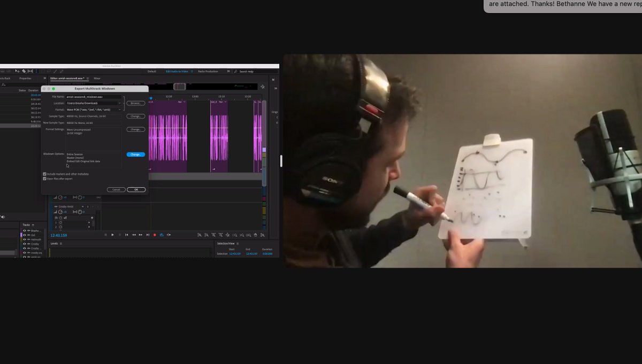Switch to Radio Production workspace
The width and height of the screenshot is (642, 364).
point(208,71)
